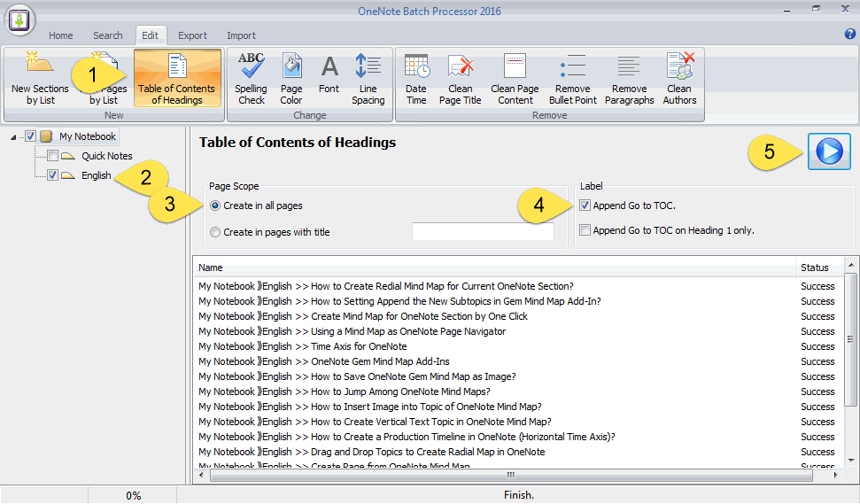The width and height of the screenshot is (860, 504).
Task: Click the Status column header
Action: [x=819, y=268]
